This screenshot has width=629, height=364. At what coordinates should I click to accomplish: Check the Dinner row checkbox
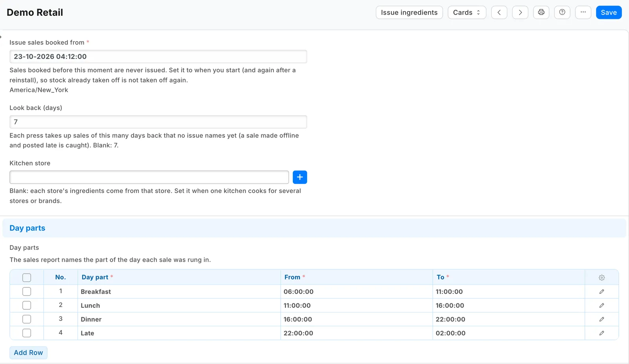pyautogui.click(x=27, y=319)
